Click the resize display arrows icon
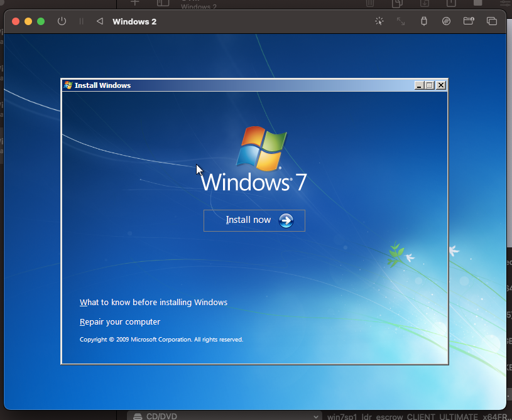The height and width of the screenshot is (420, 512). (401, 21)
